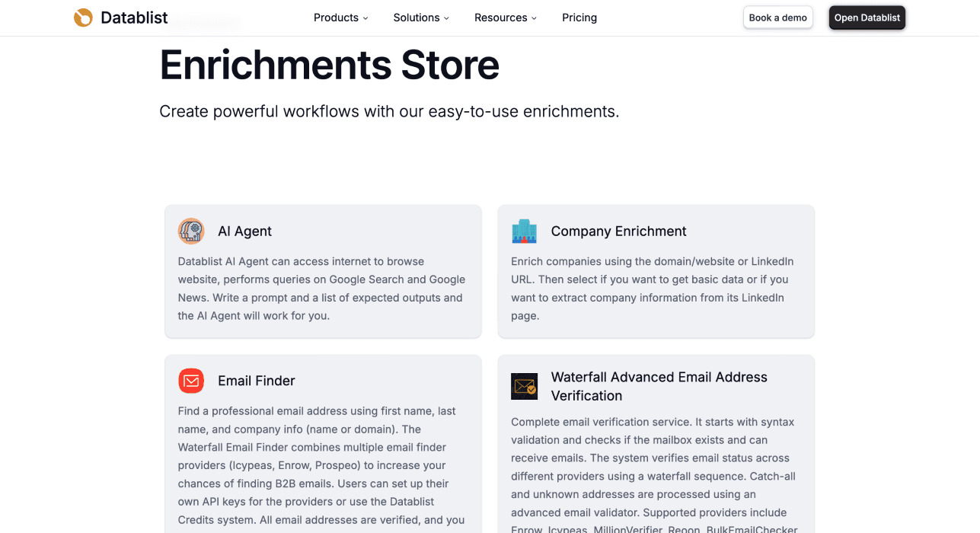Select the AI Agent head icon
This screenshot has width=980, height=533.
191,231
